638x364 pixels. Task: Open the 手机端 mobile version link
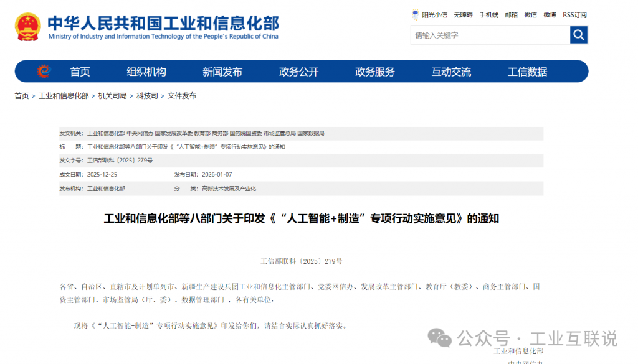[488, 15]
